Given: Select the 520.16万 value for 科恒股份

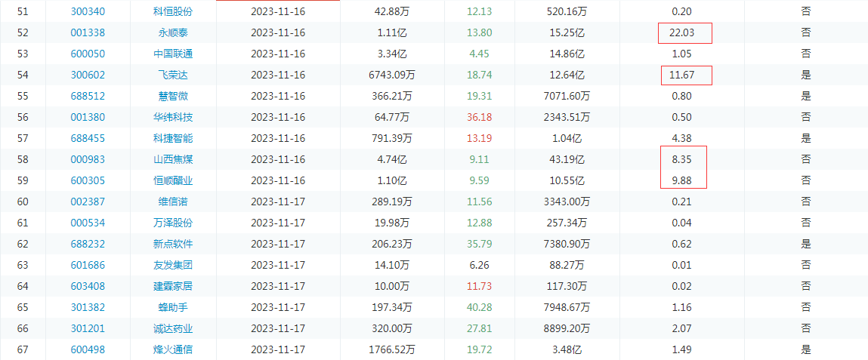Looking at the screenshot, I should [567, 11].
